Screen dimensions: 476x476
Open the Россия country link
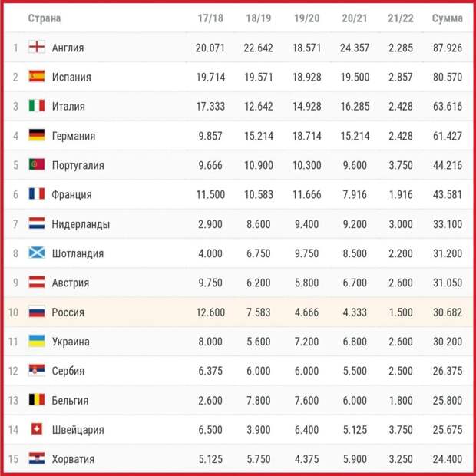point(68,312)
